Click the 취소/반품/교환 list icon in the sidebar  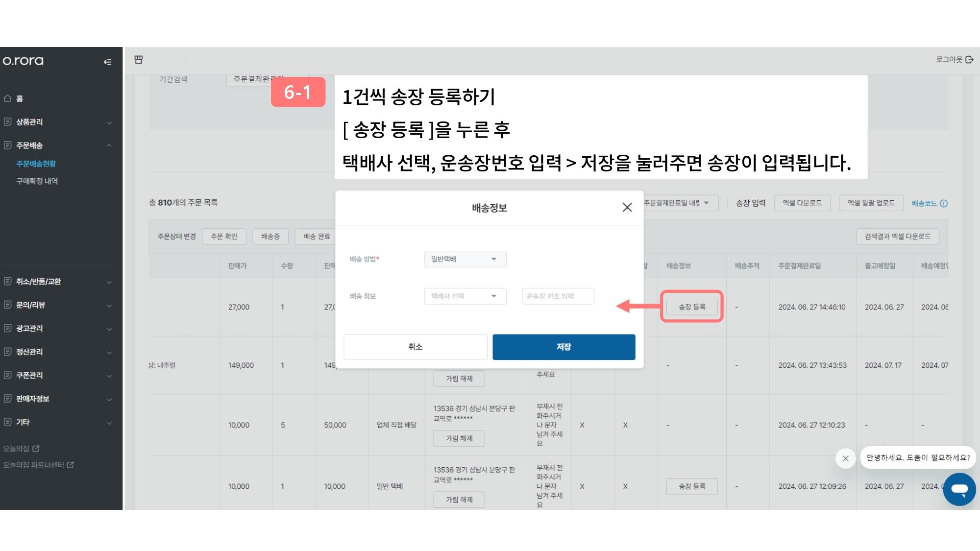click(x=7, y=281)
